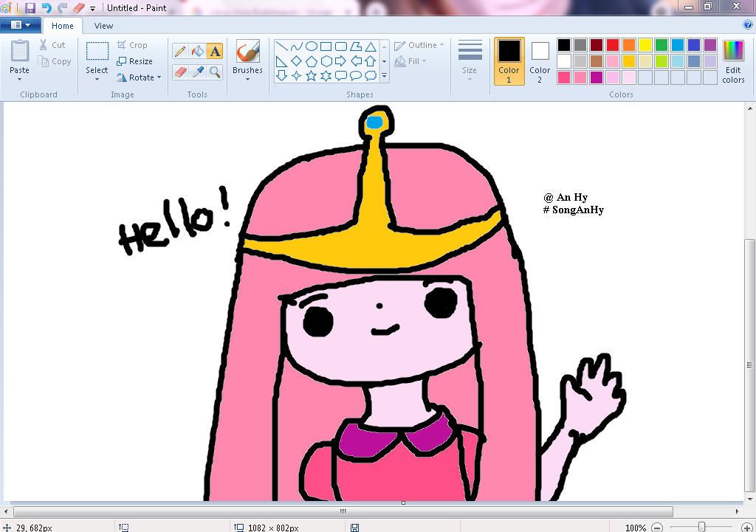Open the Paint file menu button

(x=20, y=25)
